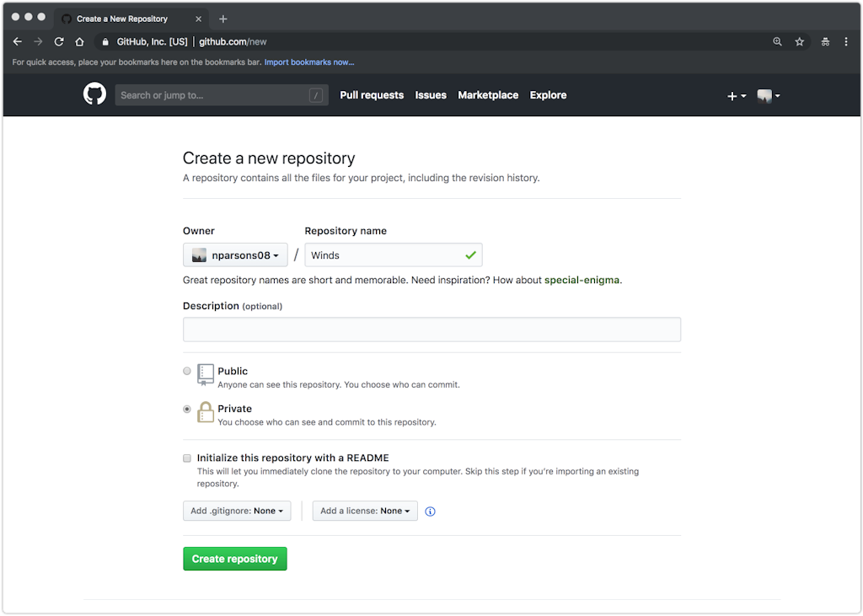Open Pull requests in navigation bar
Viewport: 863px width, 616px height.
[372, 95]
